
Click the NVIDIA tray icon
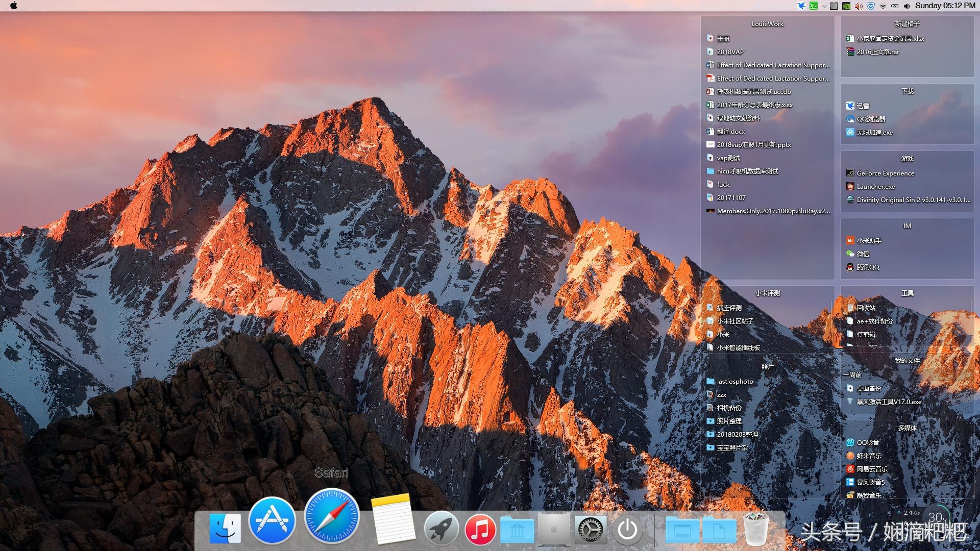[x=846, y=6]
